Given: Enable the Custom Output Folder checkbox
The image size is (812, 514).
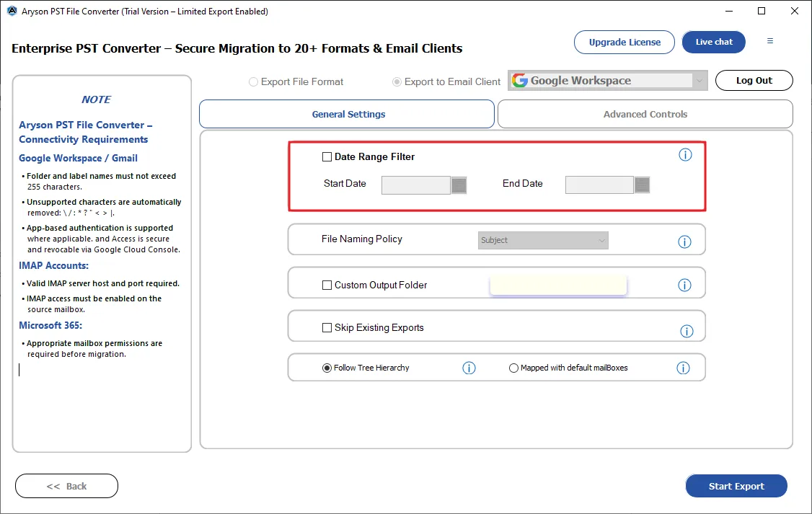Looking at the screenshot, I should coord(327,285).
